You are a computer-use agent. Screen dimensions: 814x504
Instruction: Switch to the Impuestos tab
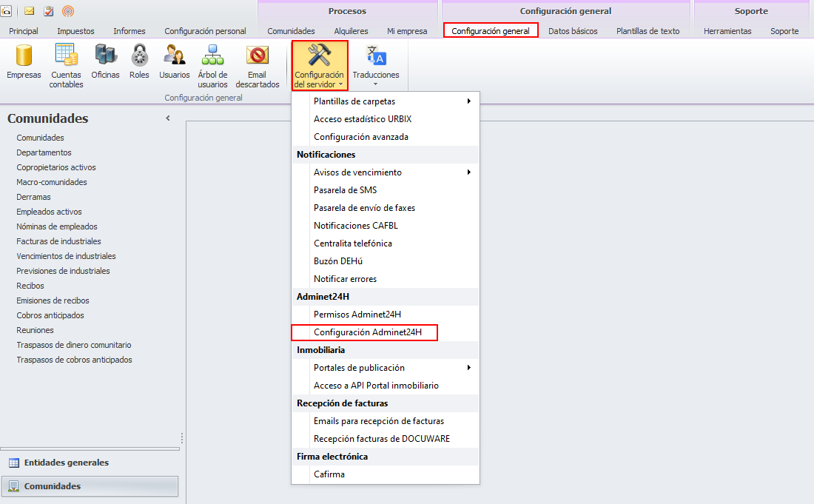[x=75, y=31]
